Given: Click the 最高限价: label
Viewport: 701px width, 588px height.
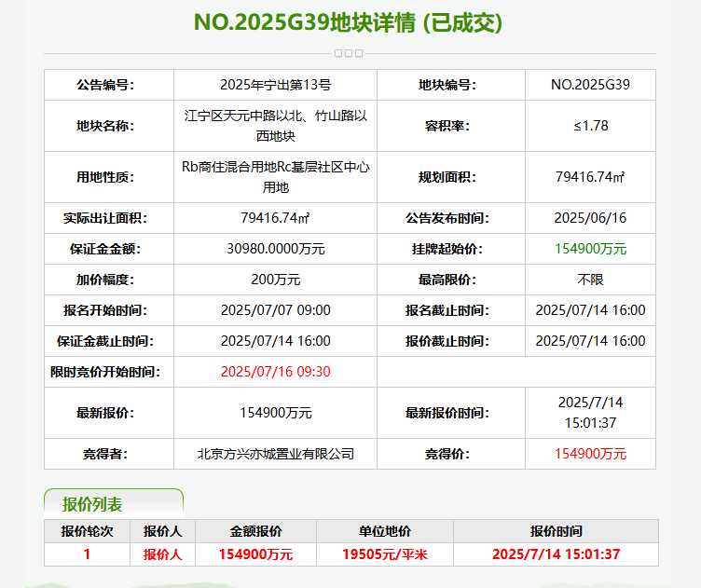Looking at the screenshot, I should tap(447, 280).
